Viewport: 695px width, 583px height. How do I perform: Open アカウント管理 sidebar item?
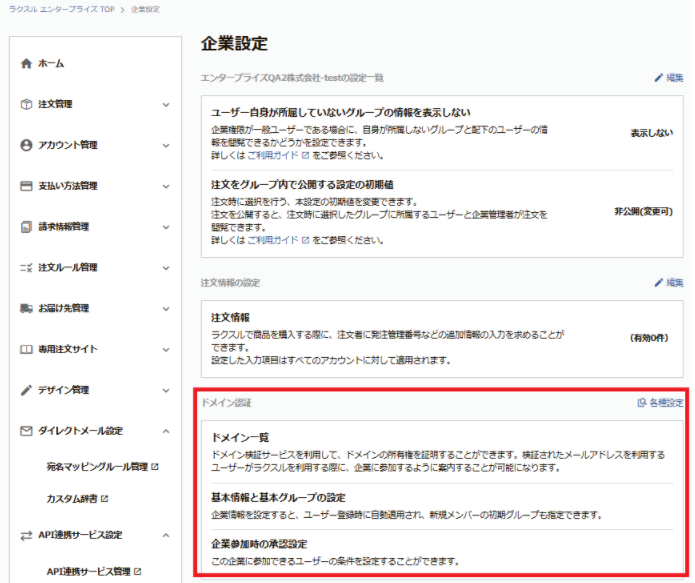(x=68, y=145)
